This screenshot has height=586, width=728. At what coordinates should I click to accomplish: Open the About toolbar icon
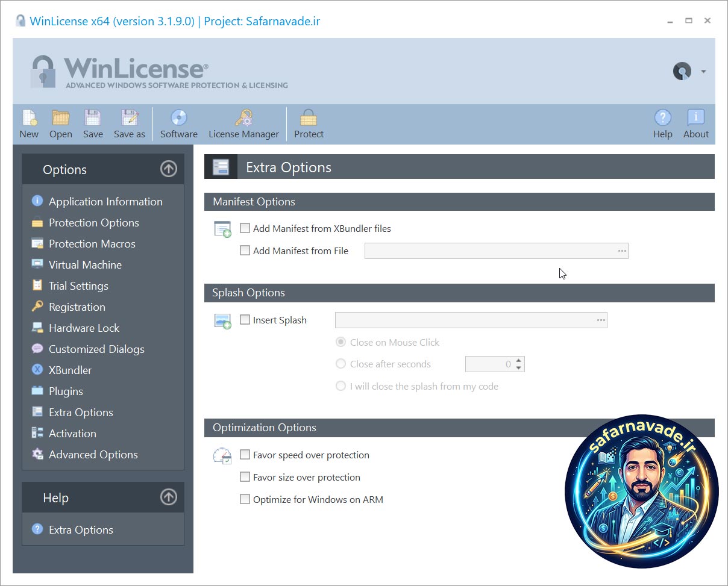(x=696, y=117)
